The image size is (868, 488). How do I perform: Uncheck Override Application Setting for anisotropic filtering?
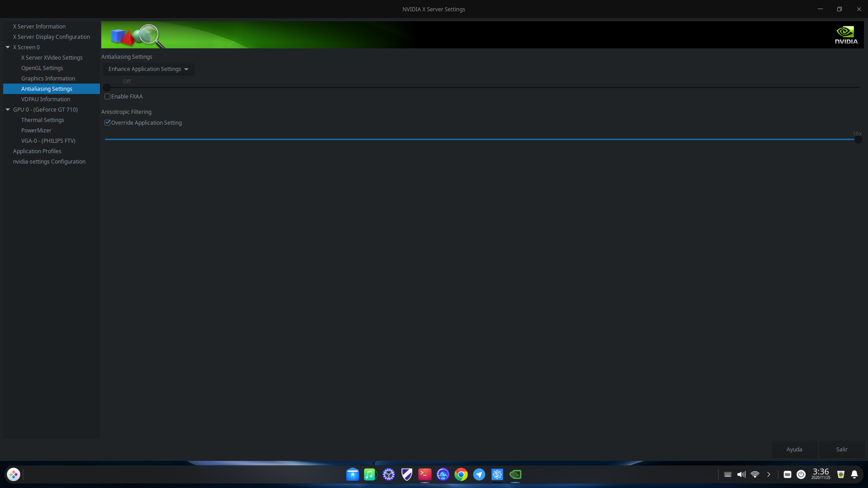(x=108, y=123)
